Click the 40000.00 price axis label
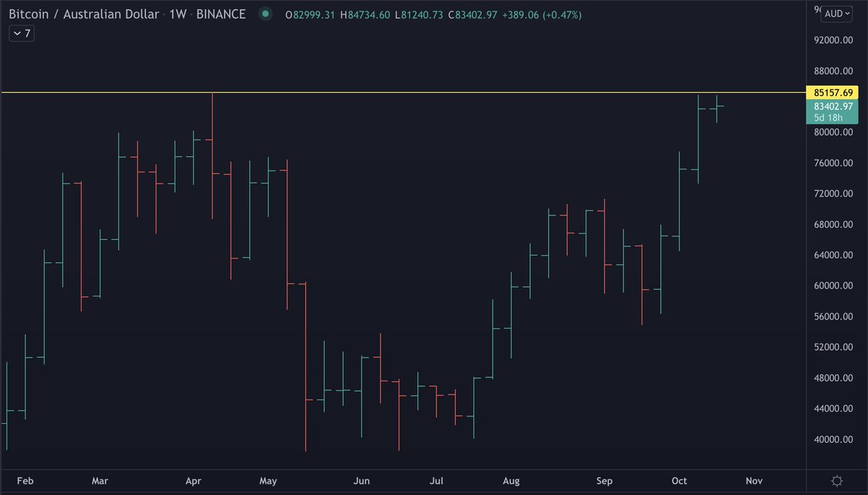This screenshot has height=495, width=868. point(834,439)
